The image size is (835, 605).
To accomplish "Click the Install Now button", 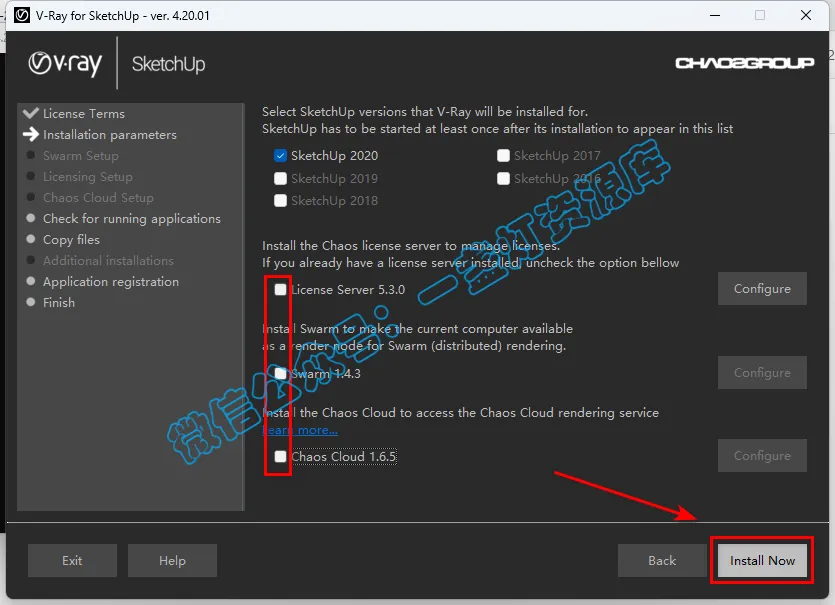I will [762, 560].
